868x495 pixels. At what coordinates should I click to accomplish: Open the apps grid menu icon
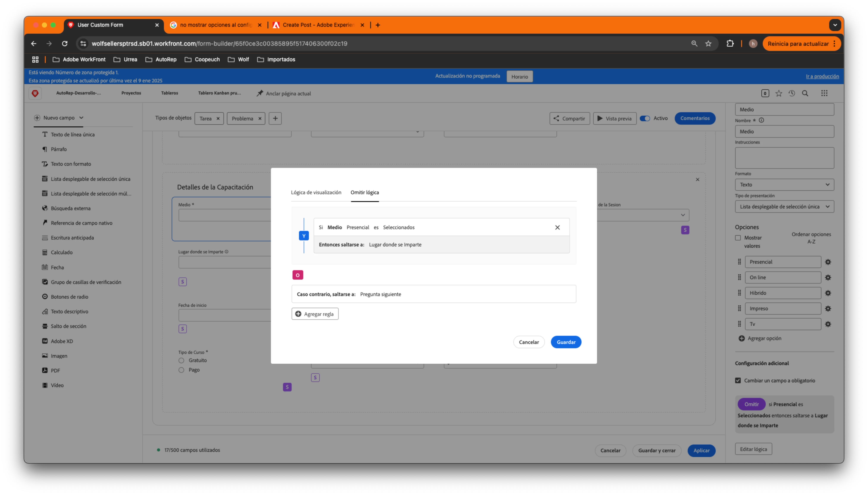[824, 93]
